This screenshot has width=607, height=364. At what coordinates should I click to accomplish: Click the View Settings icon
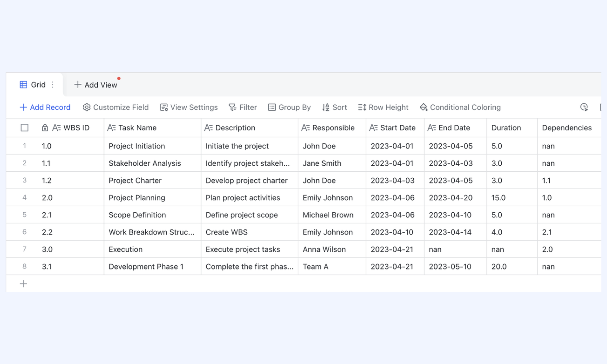[164, 107]
